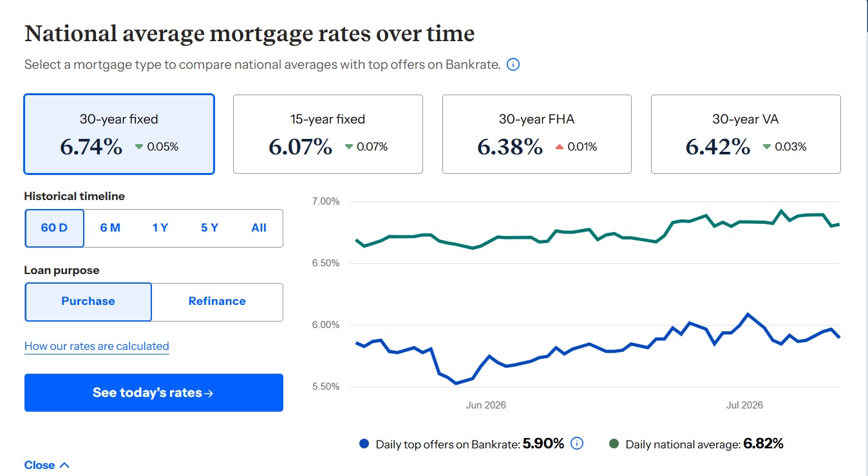Select Purchase as the loan purpose
Screen dimensions: 868x476
click(88, 302)
